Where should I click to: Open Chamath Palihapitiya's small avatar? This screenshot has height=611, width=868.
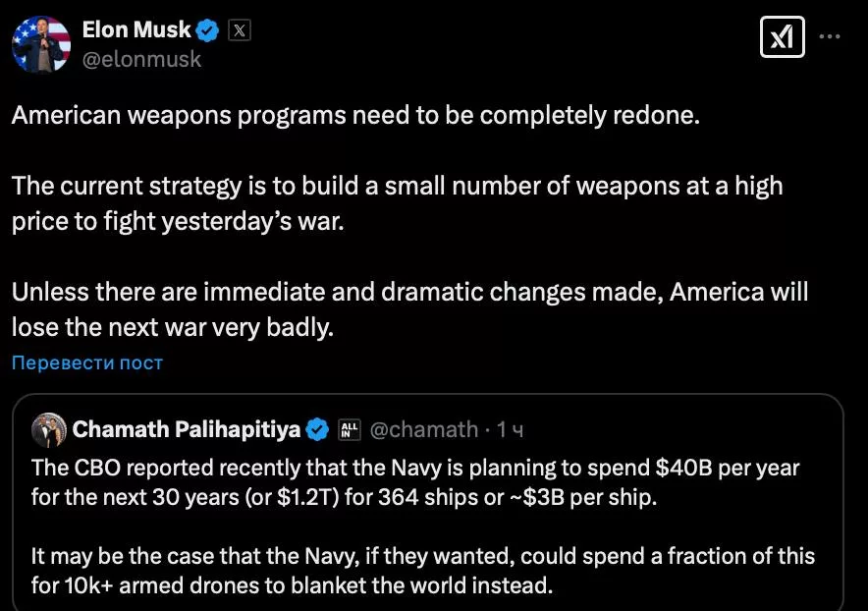point(49,429)
